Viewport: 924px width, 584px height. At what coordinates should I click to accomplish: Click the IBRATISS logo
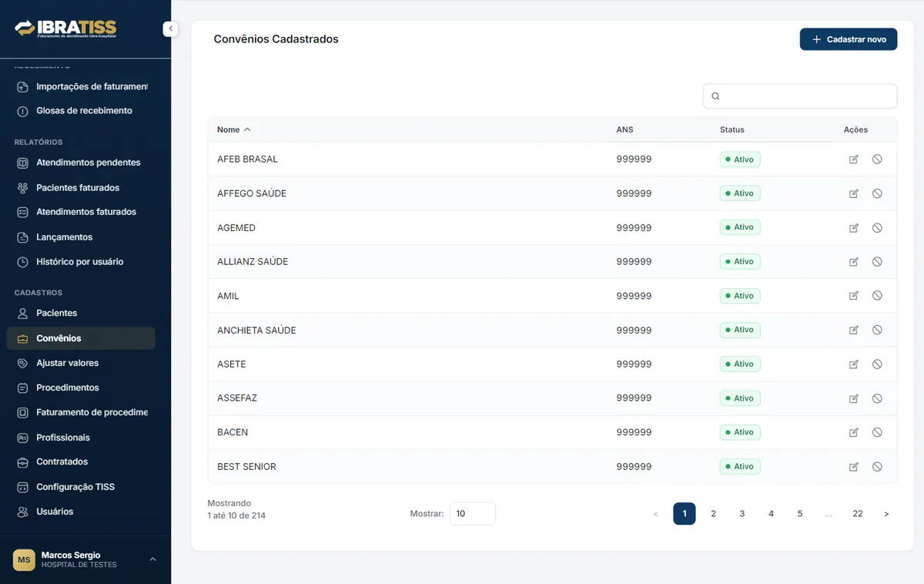tap(65, 29)
